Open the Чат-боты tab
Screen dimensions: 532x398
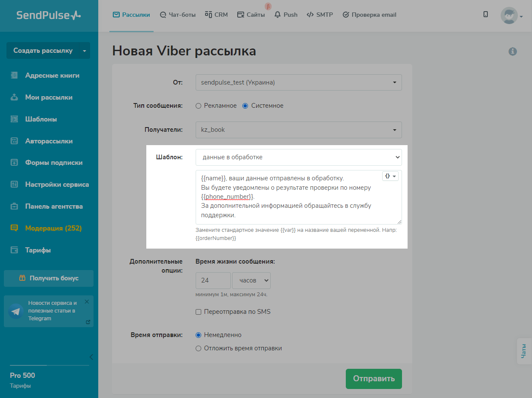[178, 15]
